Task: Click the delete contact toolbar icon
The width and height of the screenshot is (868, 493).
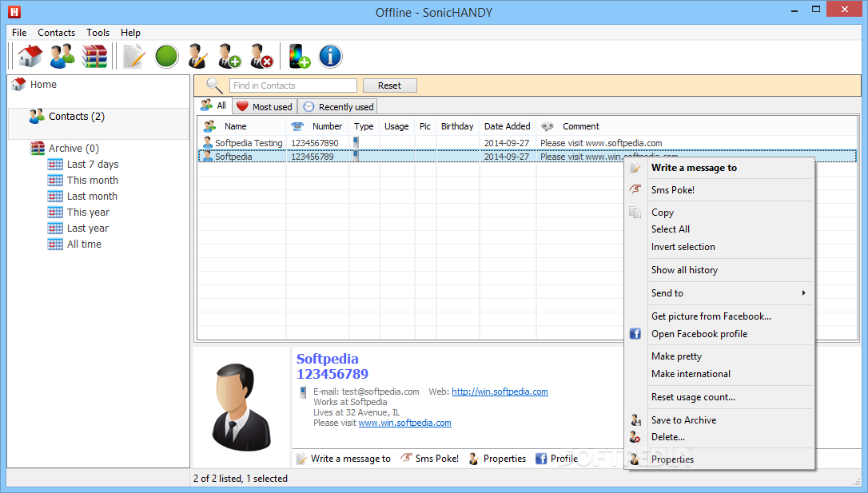Action: click(x=261, y=56)
